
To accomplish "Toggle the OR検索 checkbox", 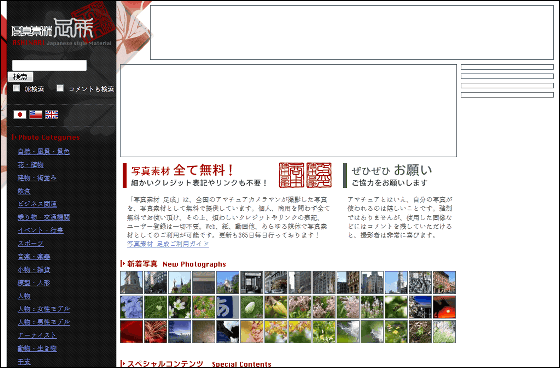I will [16, 88].
